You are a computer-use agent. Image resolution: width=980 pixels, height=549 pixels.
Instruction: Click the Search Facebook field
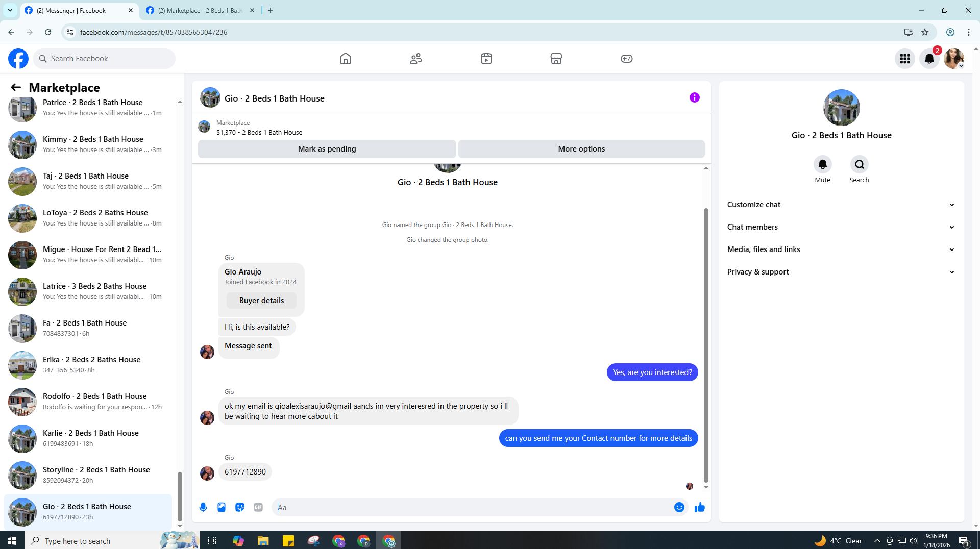coord(105,59)
